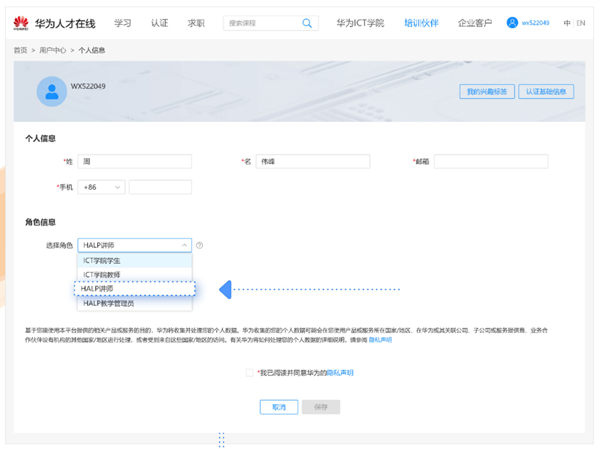This screenshot has height=449, width=600.
Task: Click the 手机 phone number input field
Action: 160,187
